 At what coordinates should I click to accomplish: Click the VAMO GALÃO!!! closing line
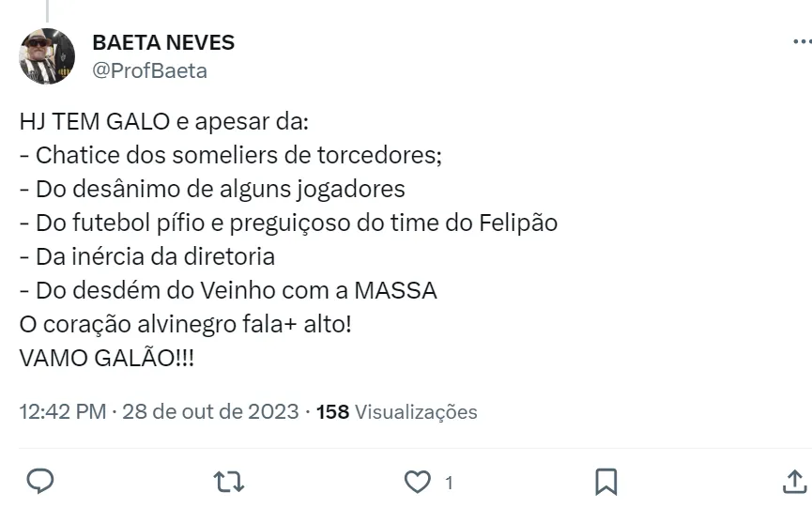click(x=107, y=359)
